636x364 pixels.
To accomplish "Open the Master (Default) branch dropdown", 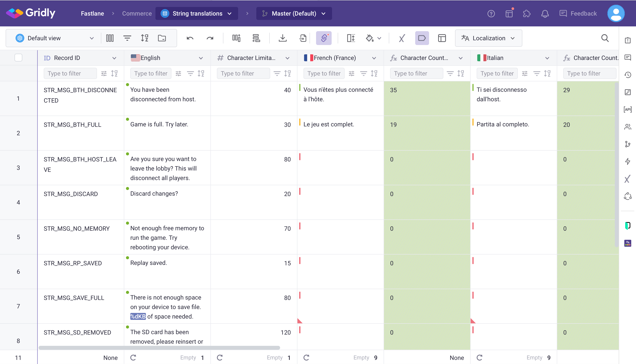I will 294,13.
